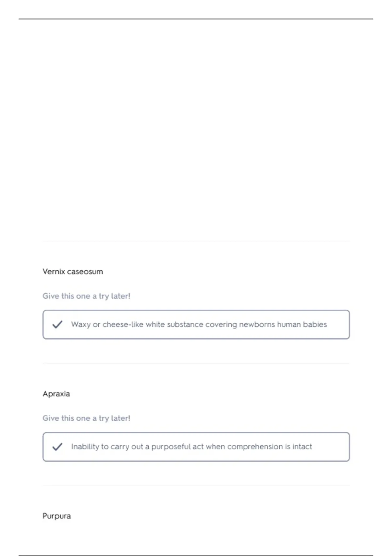Select the Vernix caseosum term heading
392x556 pixels.
coord(73,271)
